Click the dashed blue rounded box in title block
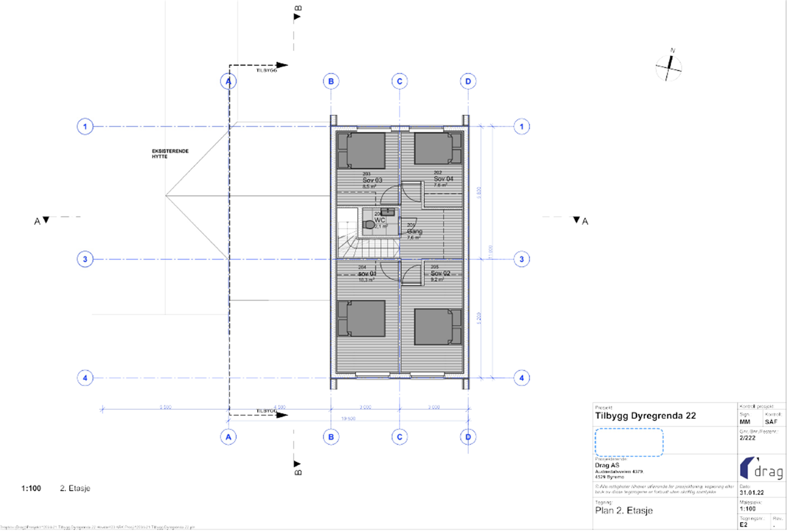 [x=629, y=442]
